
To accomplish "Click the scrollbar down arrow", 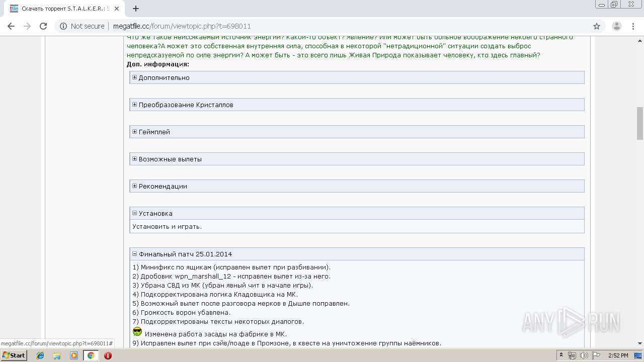I will (x=640, y=344).
